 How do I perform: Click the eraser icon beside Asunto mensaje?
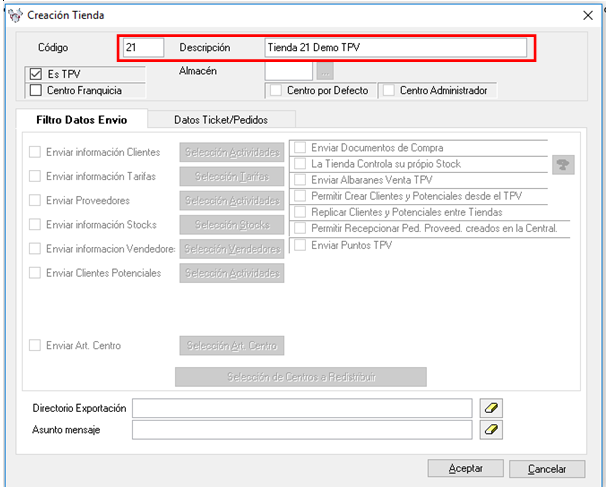pyautogui.click(x=492, y=430)
